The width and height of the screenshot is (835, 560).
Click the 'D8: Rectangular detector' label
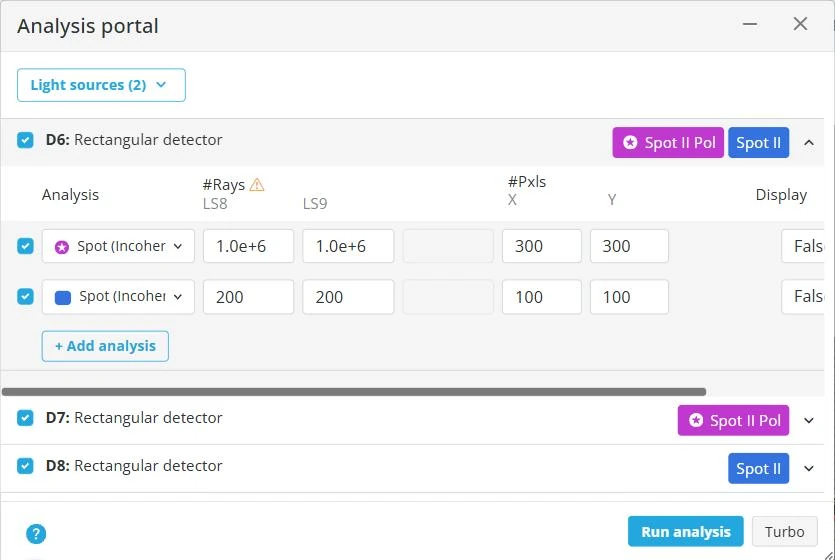click(x=134, y=466)
